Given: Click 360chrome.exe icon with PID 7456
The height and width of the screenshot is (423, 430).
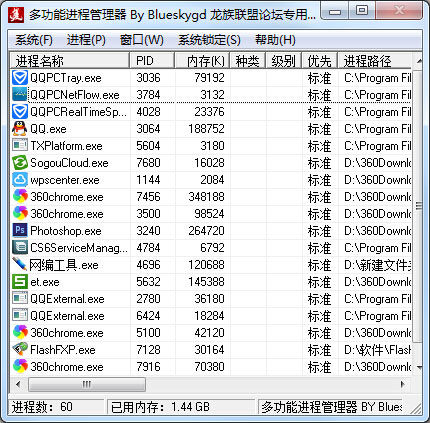Looking at the screenshot, I should point(20,197).
